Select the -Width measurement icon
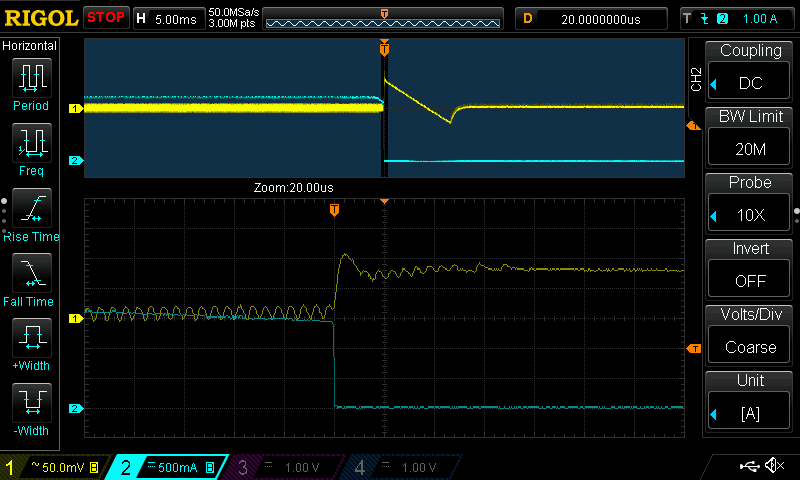The height and width of the screenshot is (480, 800). click(31, 405)
